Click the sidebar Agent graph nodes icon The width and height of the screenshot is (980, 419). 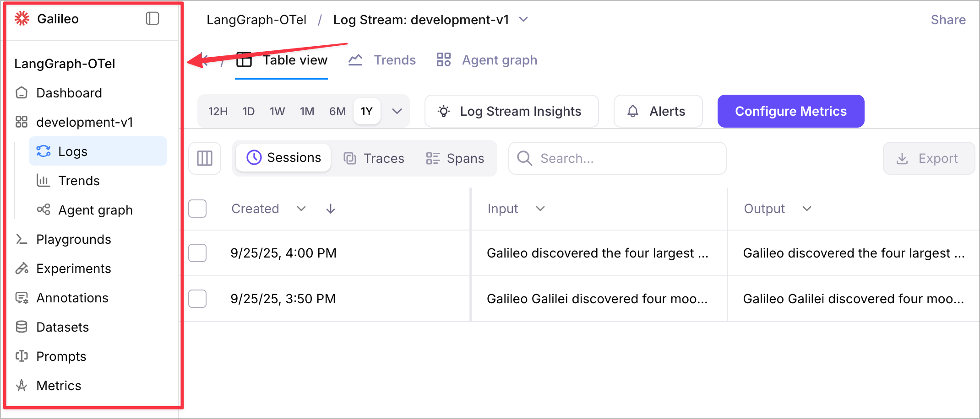tap(44, 209)
